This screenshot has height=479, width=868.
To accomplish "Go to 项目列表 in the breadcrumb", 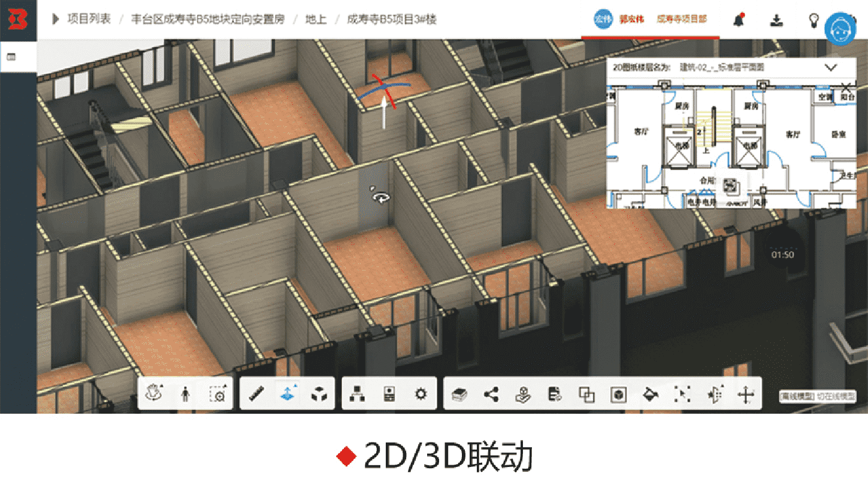I will coord(89,19).
